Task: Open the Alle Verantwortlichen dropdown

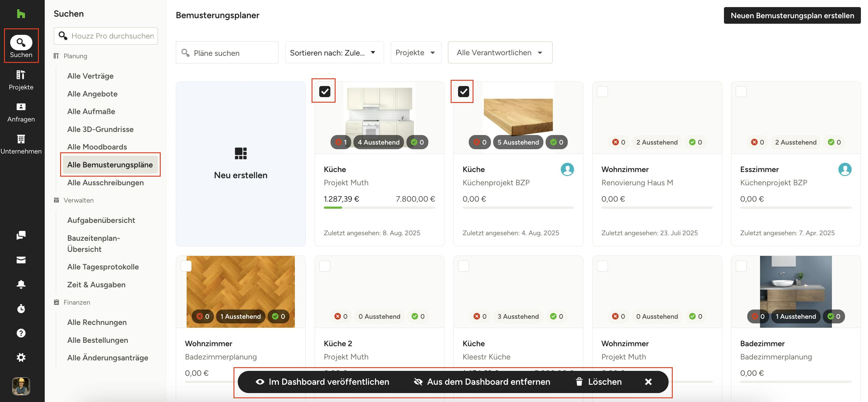Action: click(500, 52)
